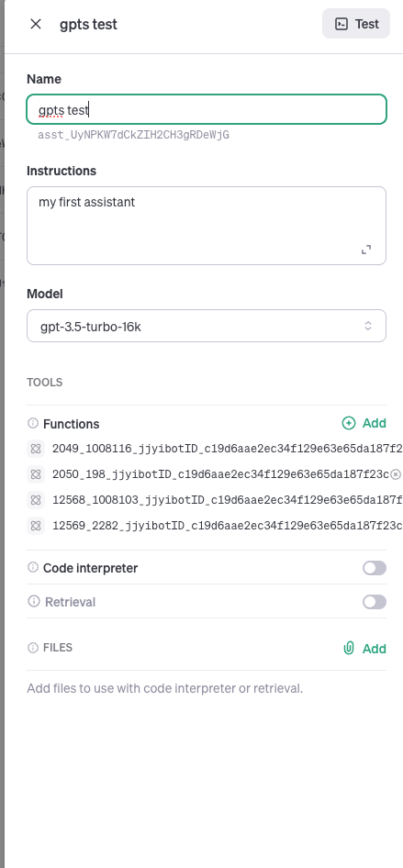Expand the instructions editor with the corner icon
The image size is (403, 868).
pyautogui.click(x=366, y=250)
